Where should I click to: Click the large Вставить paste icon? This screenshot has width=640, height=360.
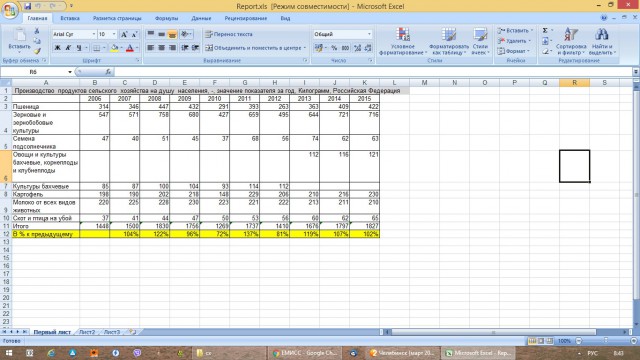coord(19,35)
